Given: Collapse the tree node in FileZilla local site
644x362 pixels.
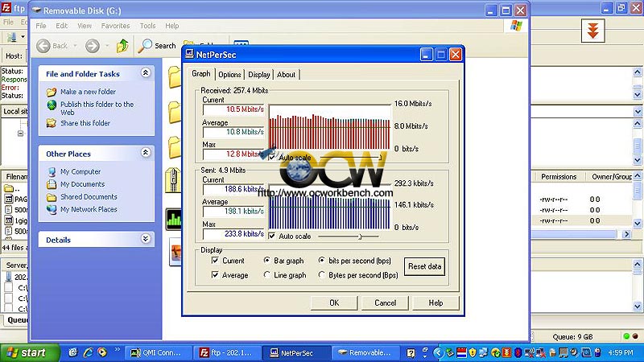Looking at the screenshot, I should [21, 134].
